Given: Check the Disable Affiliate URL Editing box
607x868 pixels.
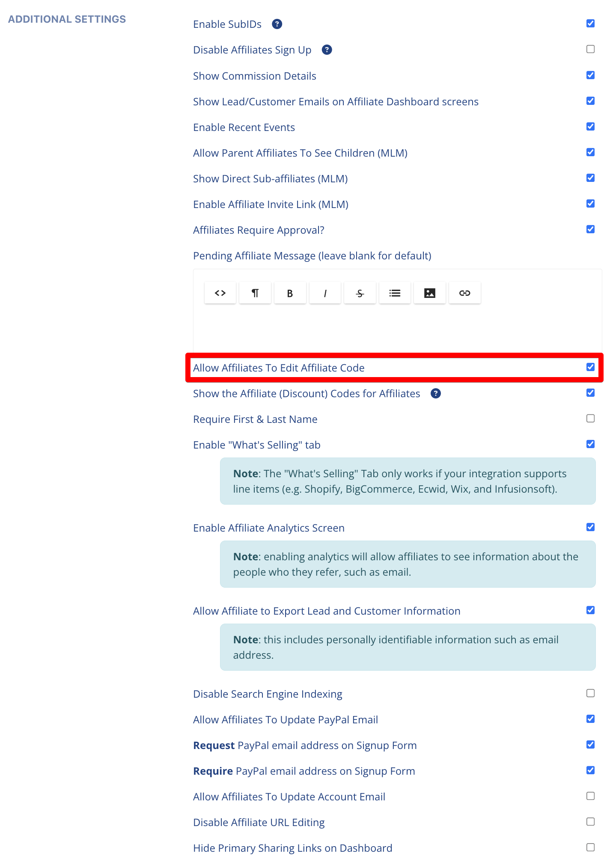Looking at the screenshot, I should pyautogui.click(x=590, y=822).
